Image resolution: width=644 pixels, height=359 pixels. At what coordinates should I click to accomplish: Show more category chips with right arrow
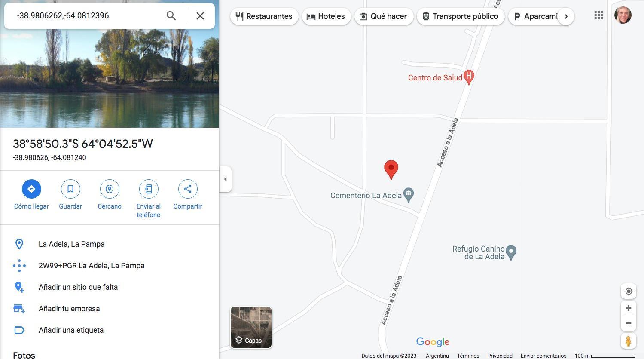click(566, 16)
